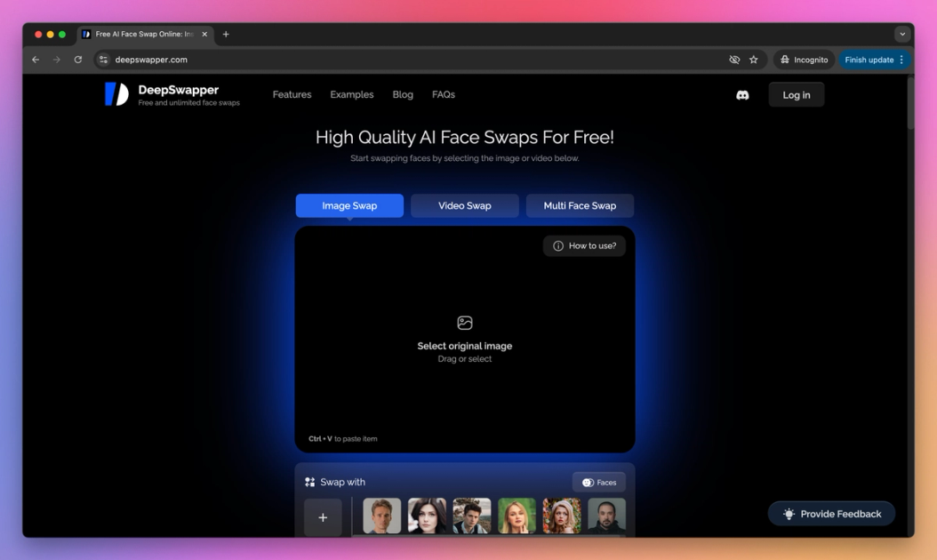This screenshot has height=560, width=937.
Task: Click the Provide Feedback button
Action: point(831,514)
